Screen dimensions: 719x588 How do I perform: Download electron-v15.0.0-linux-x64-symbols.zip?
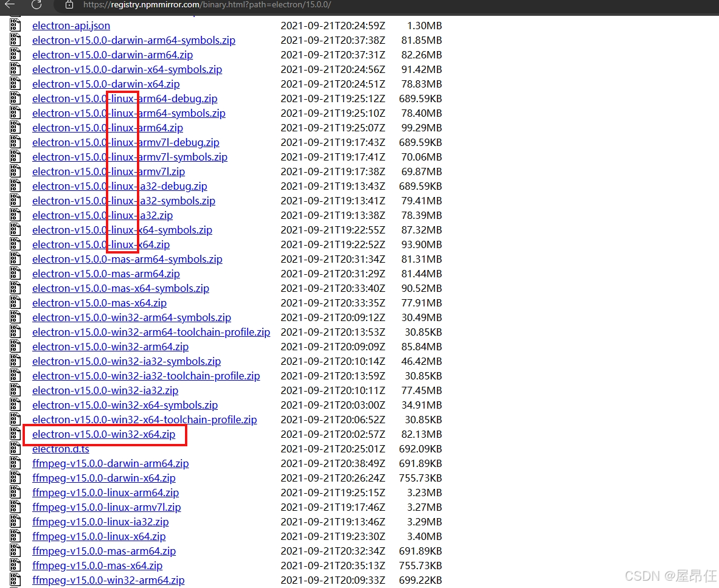[x=122, y=230]
